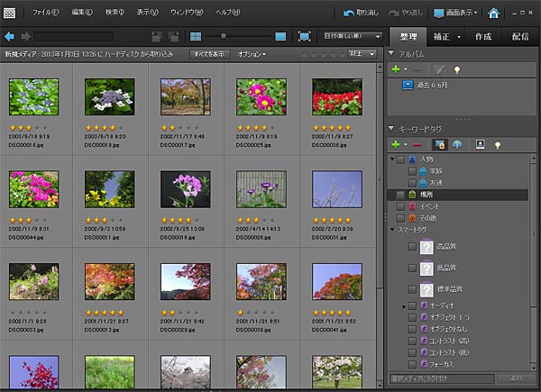The height and width of the screenshot is (392, 541).
Task: Click the keyword tag cloud icon
Action: (x=457, y=144)
